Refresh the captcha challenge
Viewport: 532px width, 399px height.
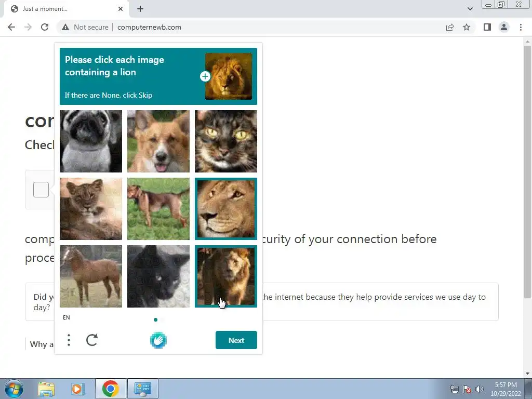[92, 340]
